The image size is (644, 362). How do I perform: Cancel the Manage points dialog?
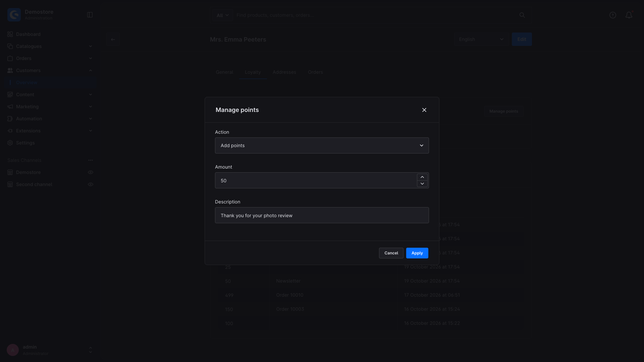[x=391, y=253]
